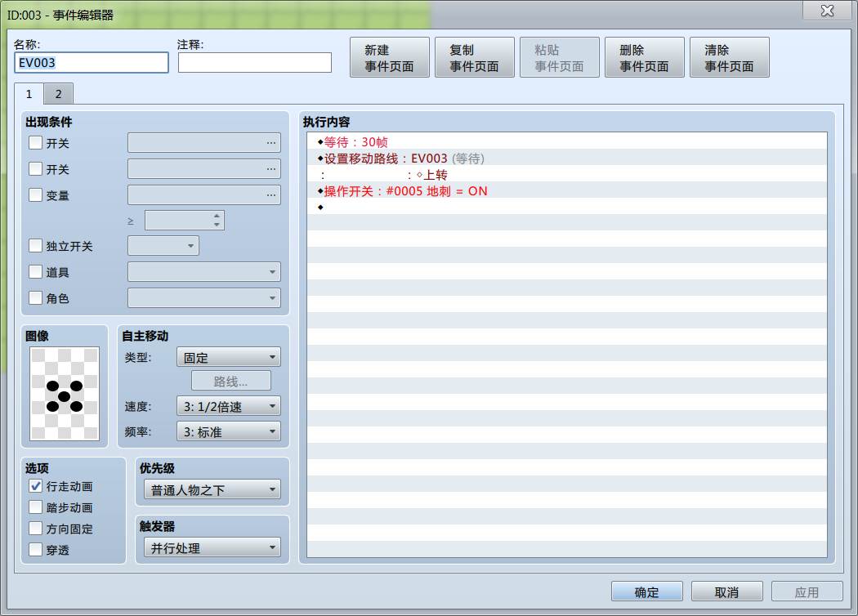The height and width of the screenshot is (616, 858).
Task: Confirm with the 确定 button
Action: [647, 592]
